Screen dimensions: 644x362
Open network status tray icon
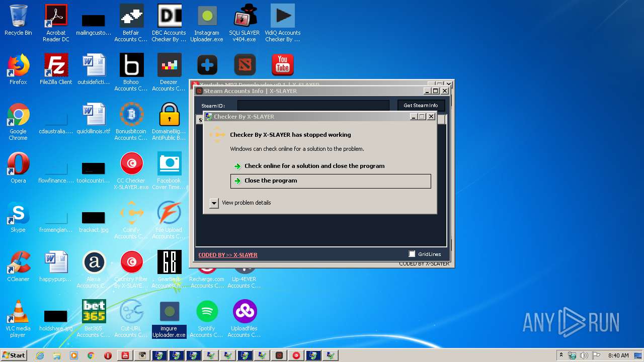coord(572,355)
